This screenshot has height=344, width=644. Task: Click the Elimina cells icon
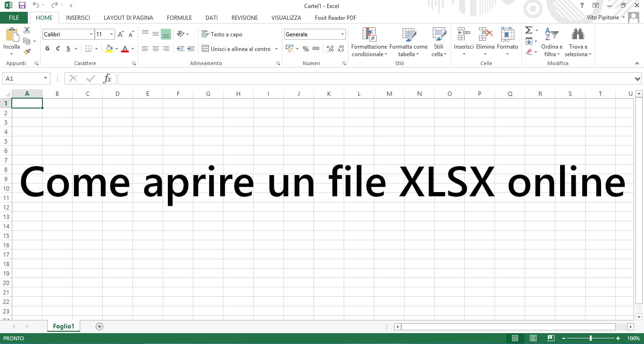pyautogui.click(x=485, y=35)
